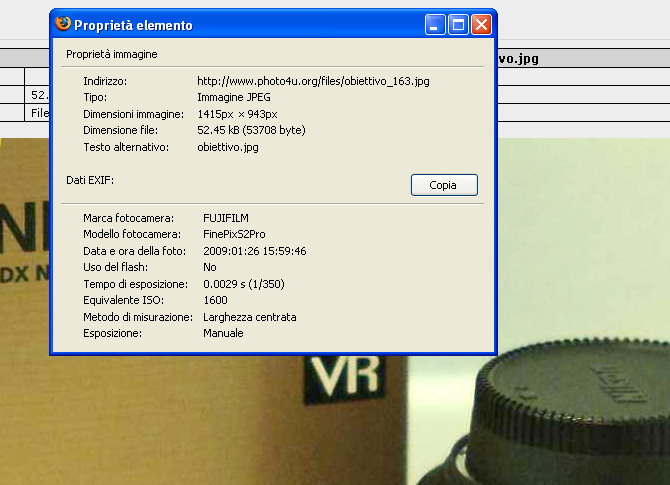
Task: Click the 'Indirizzo:' label
Action: (105, 81)
